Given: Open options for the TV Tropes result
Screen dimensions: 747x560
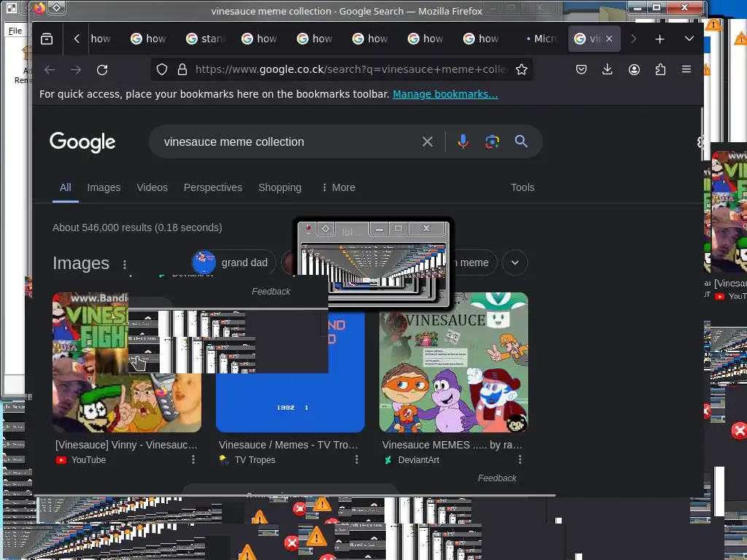Looking at the screenshot, I should point(356,459).
